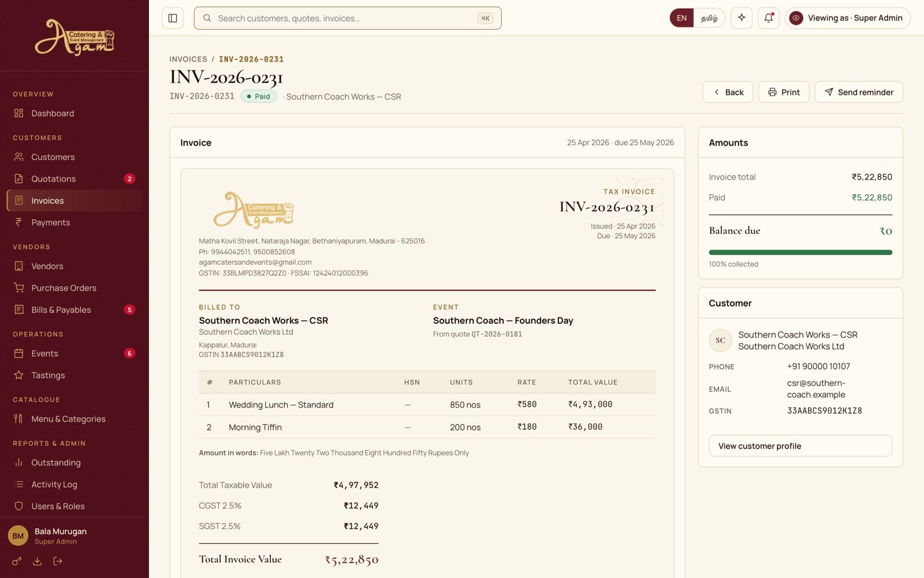Click the logout icon in sidebar footer
The width and height of the screenshot is (924, 578).
(x=58, y=561)
